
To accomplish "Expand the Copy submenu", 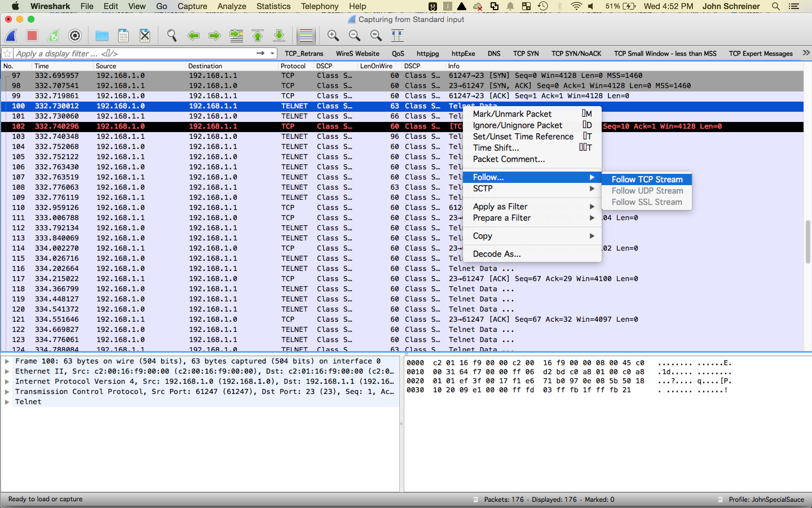I will 532,236.
